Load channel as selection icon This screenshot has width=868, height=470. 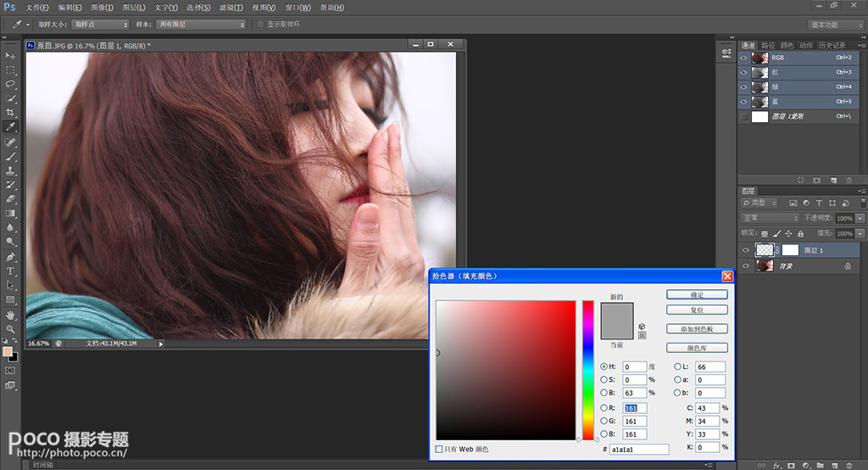tap(800, 180)
